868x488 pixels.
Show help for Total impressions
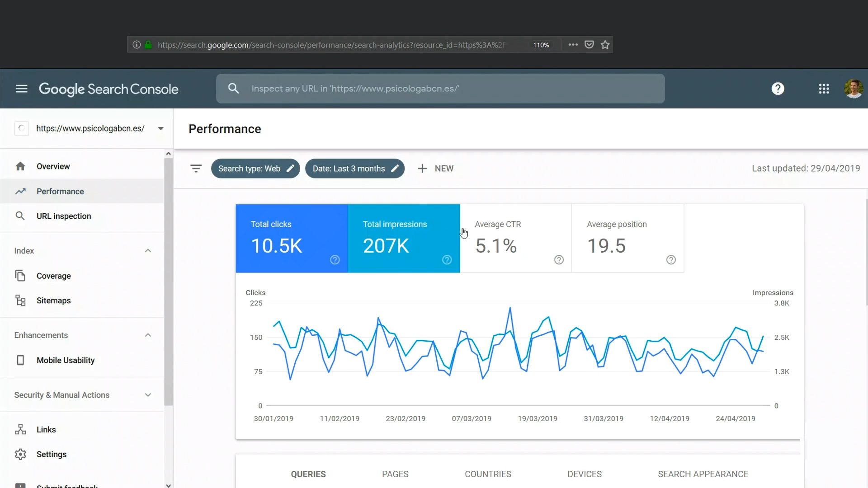point(447,260)
